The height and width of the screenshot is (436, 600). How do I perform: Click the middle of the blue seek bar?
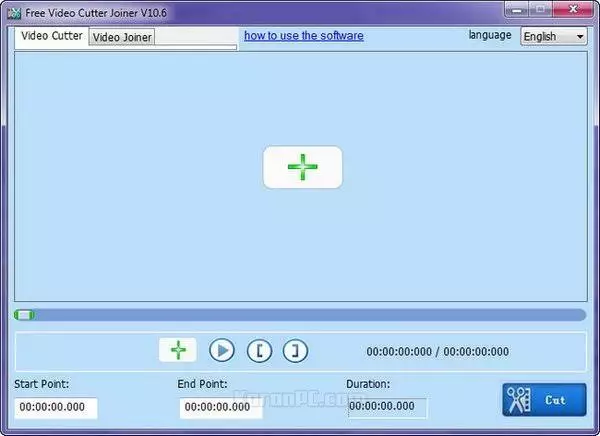[300, 315]
